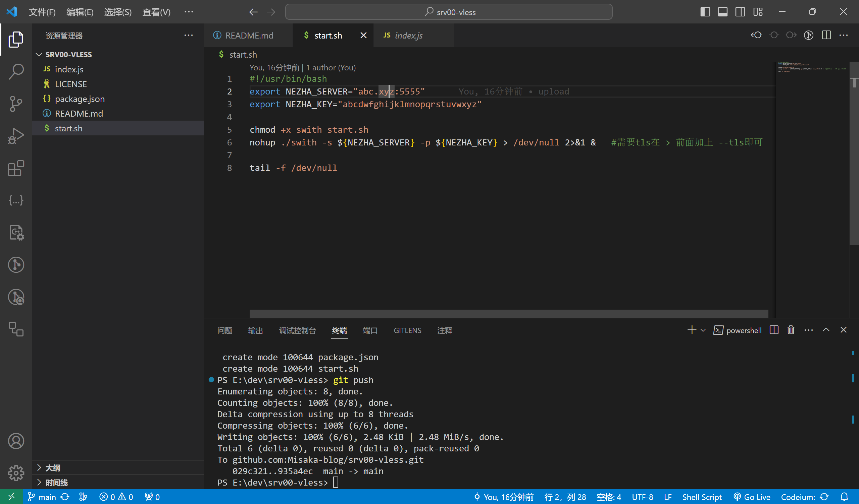Click the srv00-vless command center search box
This screenshot has height=504, width=859.
(x=449, y=12)
